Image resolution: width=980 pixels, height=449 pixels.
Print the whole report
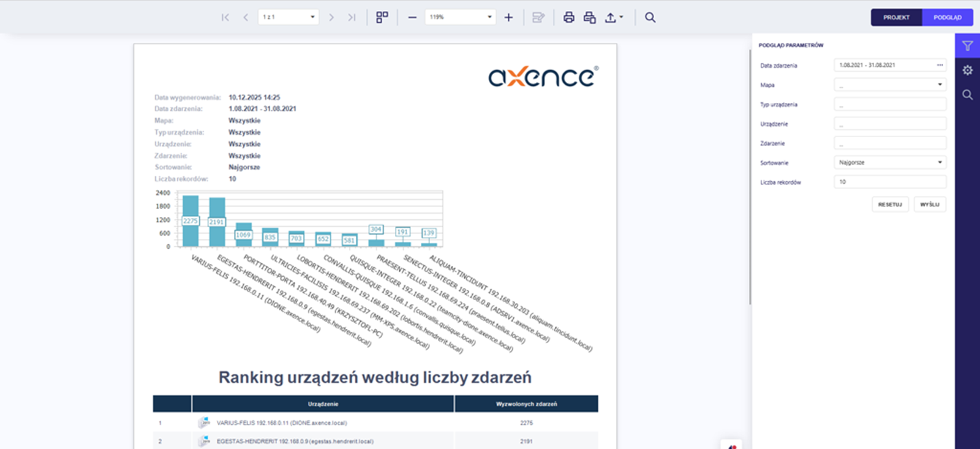pyautogui.click(x=569, y=17)
